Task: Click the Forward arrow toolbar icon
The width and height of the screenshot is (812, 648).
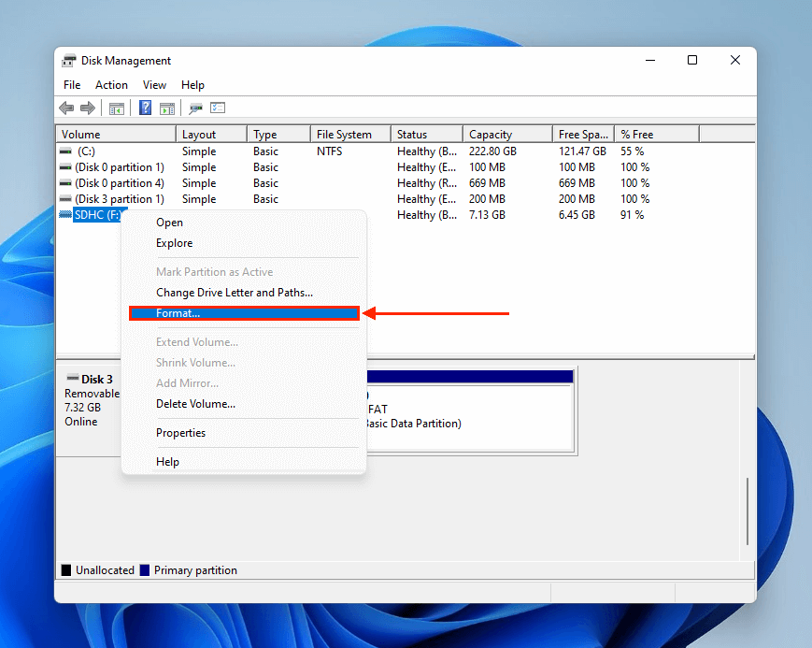Action: click(x=88, y=108)
